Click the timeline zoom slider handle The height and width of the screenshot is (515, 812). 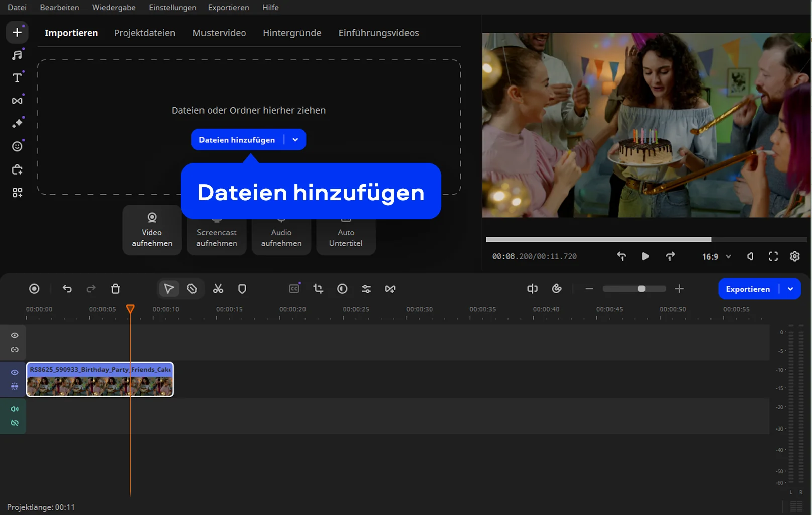[x=641, y=289]
